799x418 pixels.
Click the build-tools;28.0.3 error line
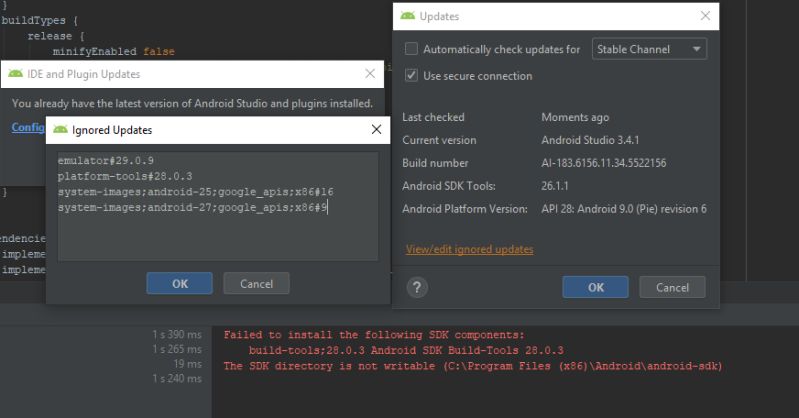pos(406,350)
